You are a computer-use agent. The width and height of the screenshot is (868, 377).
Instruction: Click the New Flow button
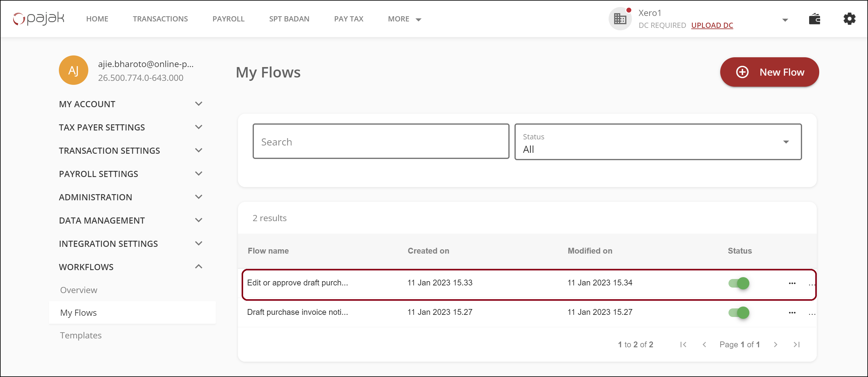[769, 72]
